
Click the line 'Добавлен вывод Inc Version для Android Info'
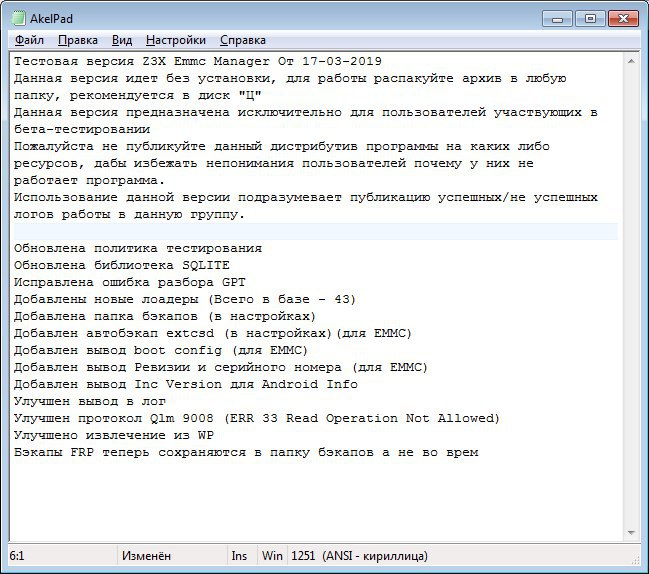coord(186,384)
